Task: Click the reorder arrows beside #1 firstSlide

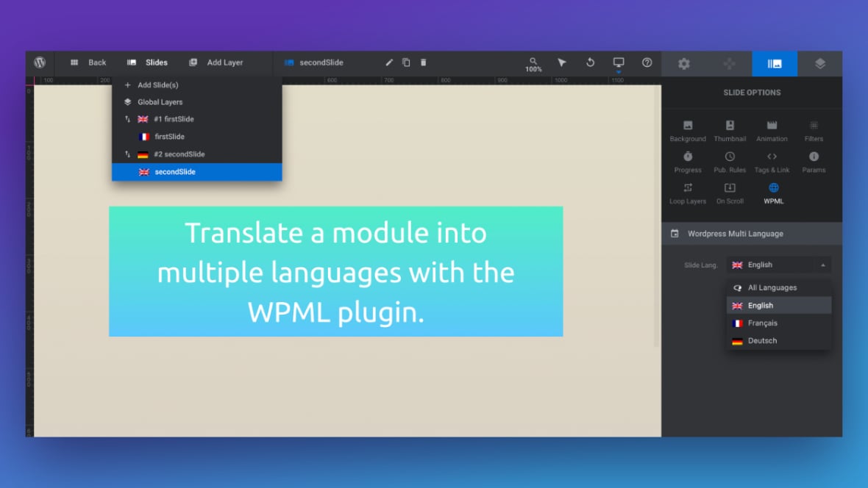Action: [127, 119]
